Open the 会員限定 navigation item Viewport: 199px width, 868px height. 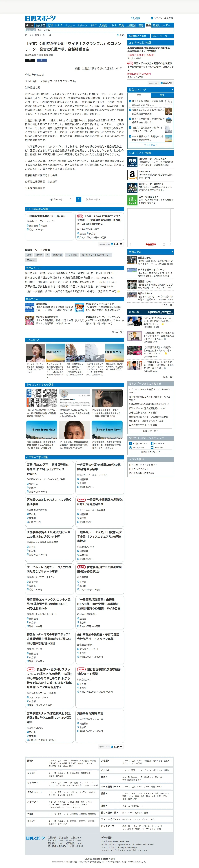(41, 25)
